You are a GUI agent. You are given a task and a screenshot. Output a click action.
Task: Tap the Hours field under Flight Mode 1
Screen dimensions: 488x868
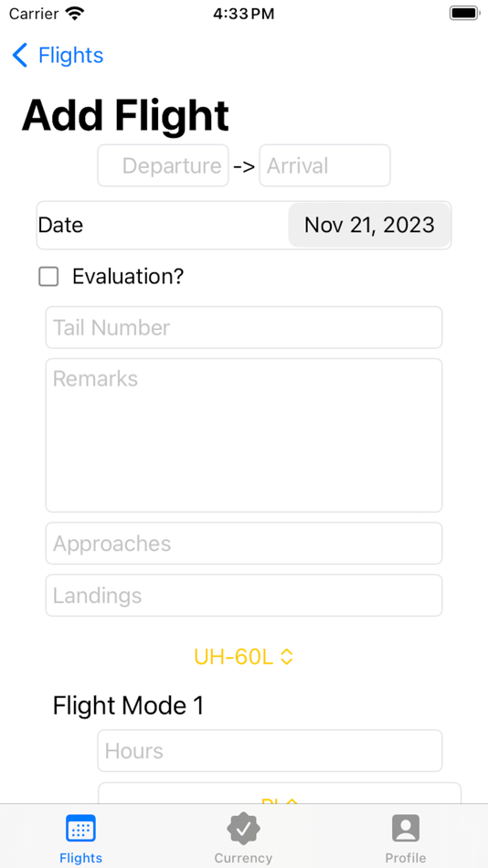(271, 751)
